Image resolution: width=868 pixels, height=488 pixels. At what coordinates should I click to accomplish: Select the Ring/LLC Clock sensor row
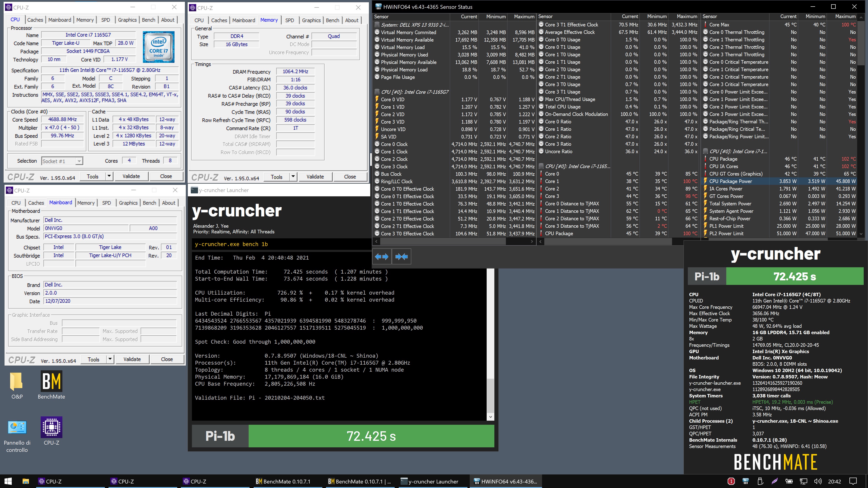(454, 181)
